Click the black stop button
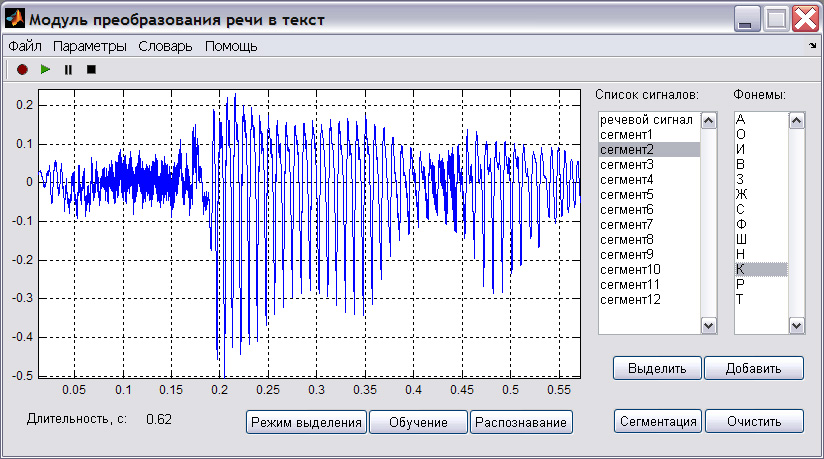 pyautogui.click(x=91, y=69)
